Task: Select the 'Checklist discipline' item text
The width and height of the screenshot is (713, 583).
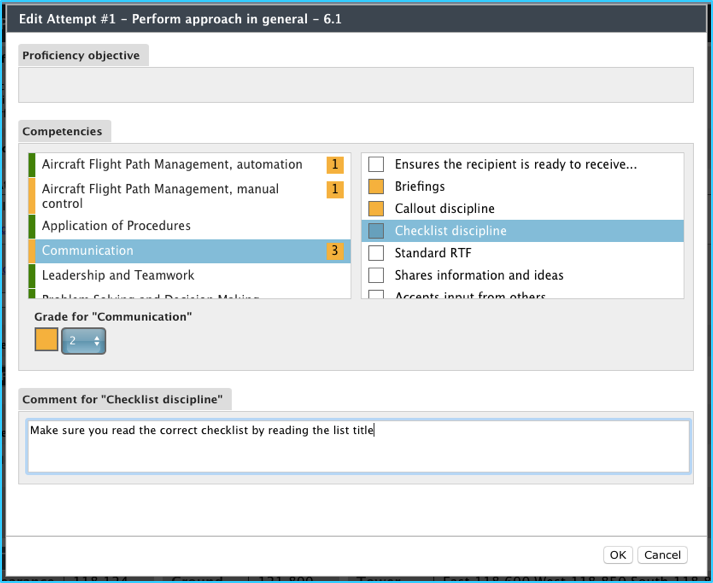Action: tap(451, 231)
